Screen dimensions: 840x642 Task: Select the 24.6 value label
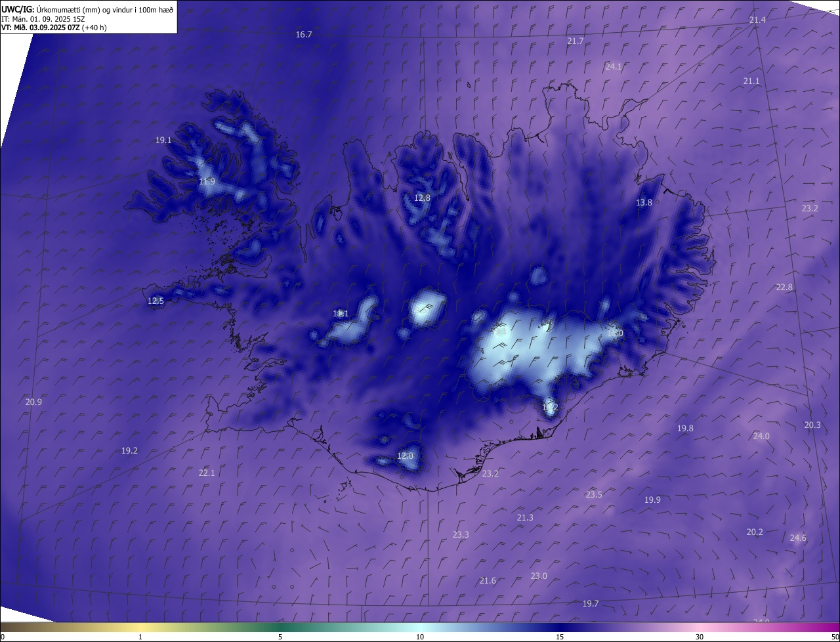click(798, 538)
